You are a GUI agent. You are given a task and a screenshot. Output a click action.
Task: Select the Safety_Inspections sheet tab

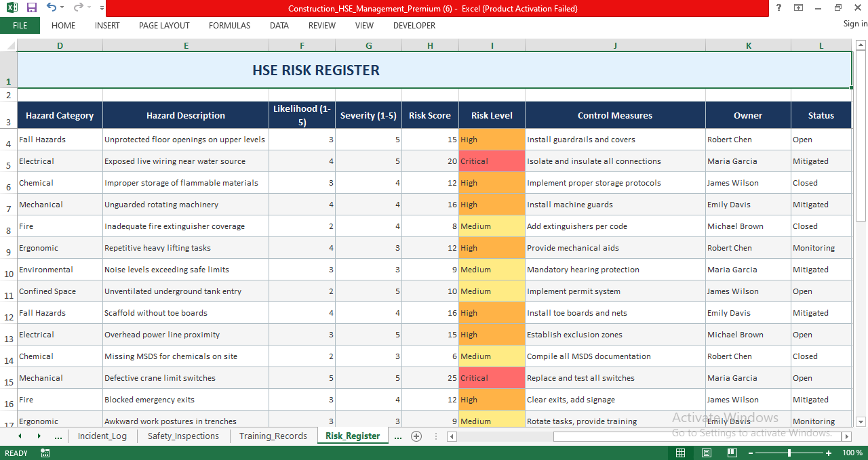coord(183,436)
